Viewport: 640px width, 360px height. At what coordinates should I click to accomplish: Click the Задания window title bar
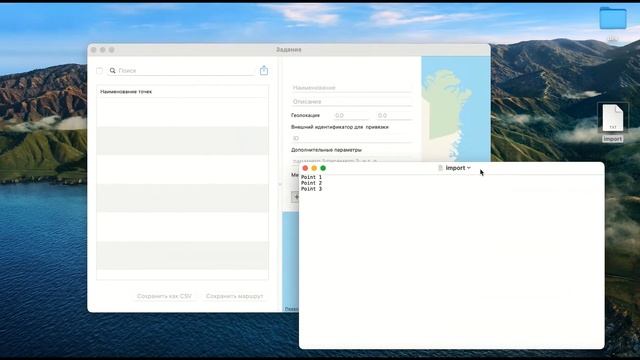click(289, 49)
